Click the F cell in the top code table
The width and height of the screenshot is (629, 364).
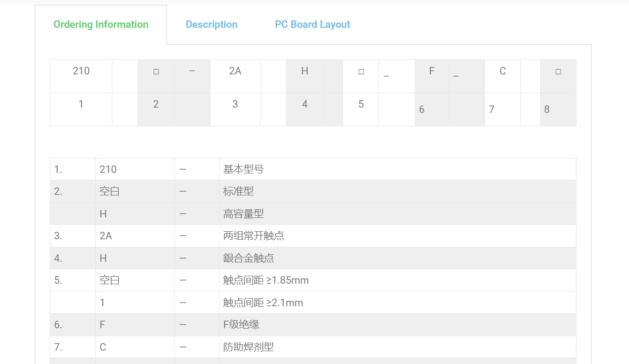[x=431, y=71]
